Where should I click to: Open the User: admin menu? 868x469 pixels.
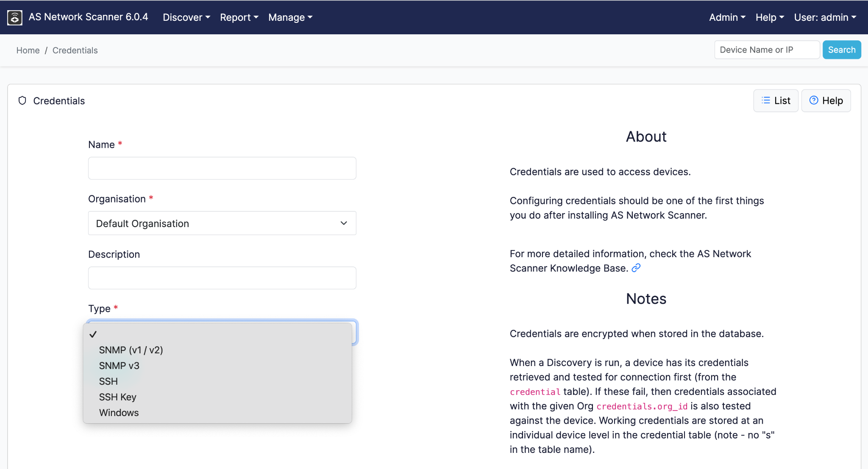(825, 17)
